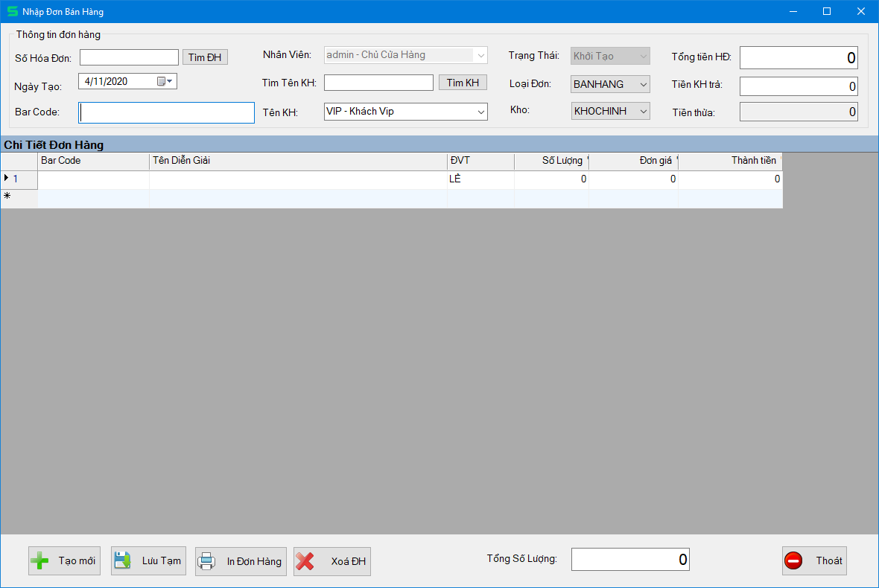879x588 pixels.
Task: Open the Kho KHOCHINH dropdown
Action: pyautogui.click(x=643, y=112)
